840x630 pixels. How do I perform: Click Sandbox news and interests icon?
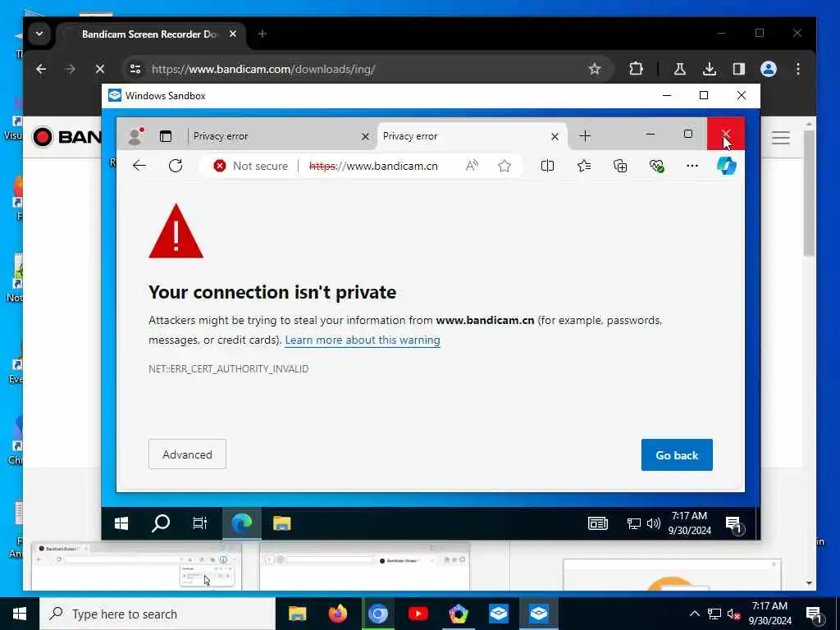point(598,523)
